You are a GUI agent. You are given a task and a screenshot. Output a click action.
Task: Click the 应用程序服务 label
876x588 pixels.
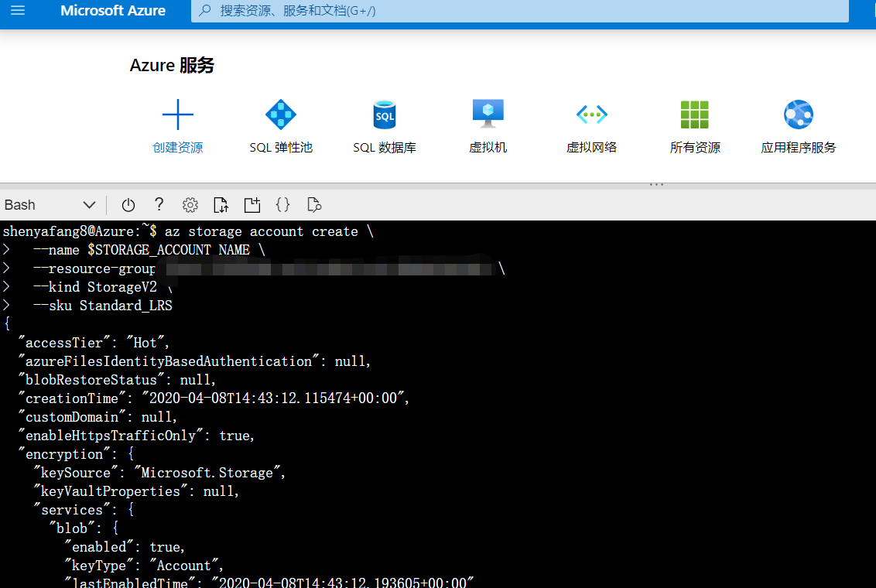click(799, 148)
